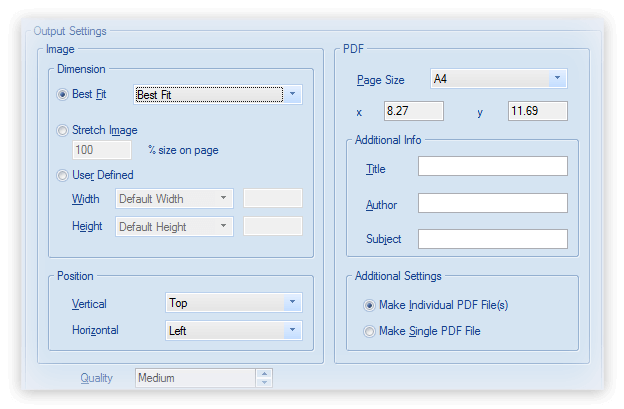Decrease Quality with the down arrow
The height and width of the screenshot is (409, 624).
pos(264,383)
